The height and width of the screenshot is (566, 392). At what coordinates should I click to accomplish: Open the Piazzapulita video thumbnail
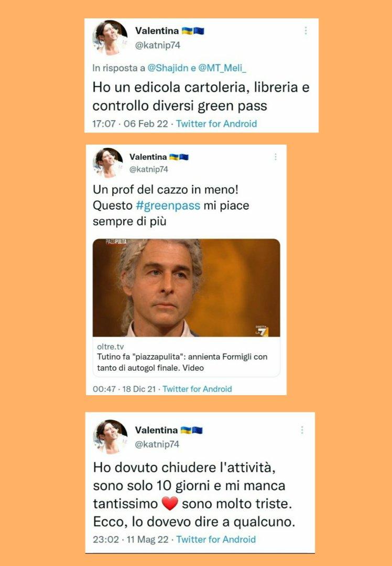(186, 288)
